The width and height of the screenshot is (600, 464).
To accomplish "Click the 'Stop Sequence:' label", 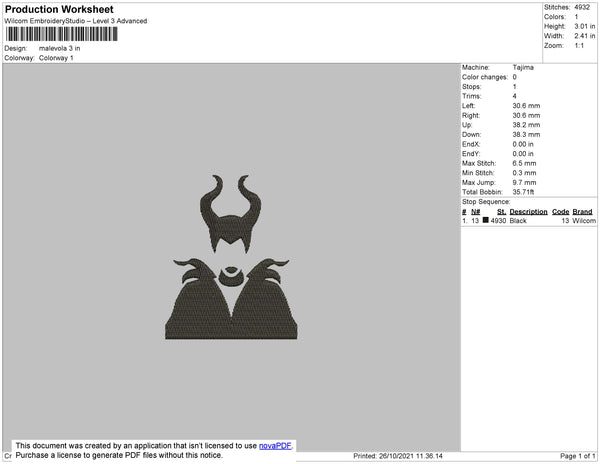I will [x=486, y=202].
